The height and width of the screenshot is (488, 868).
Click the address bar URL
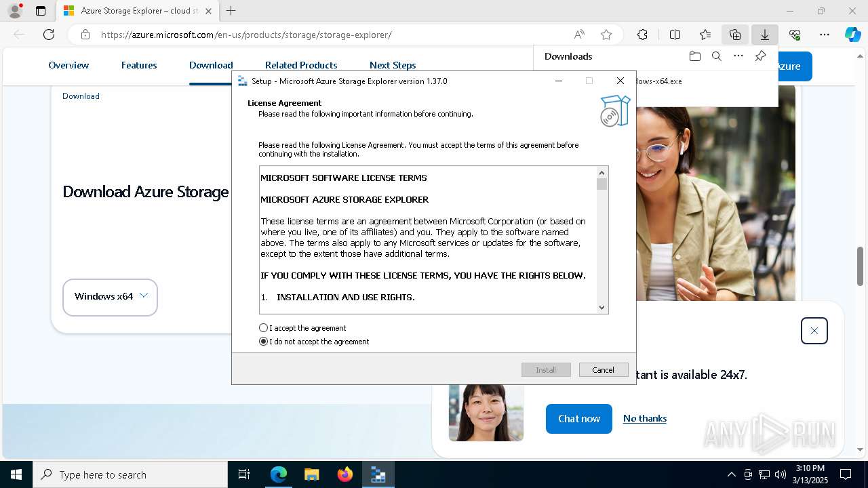coord(246,35)
